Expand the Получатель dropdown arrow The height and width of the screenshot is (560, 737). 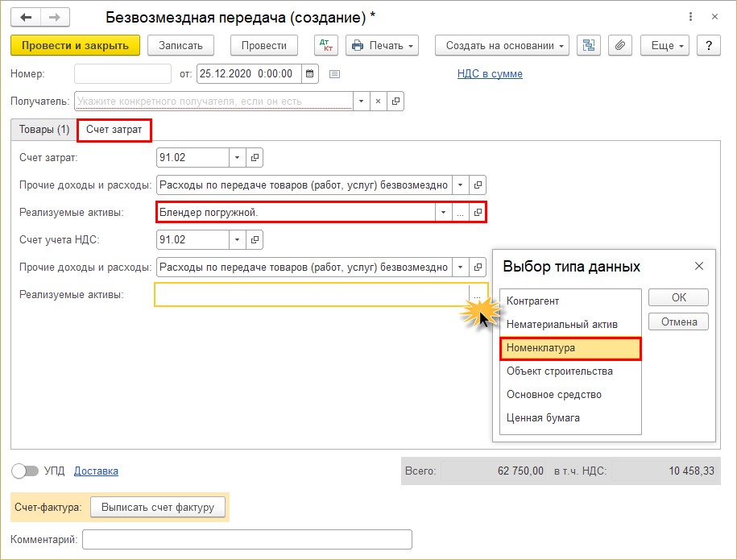(x=361, y=101)
